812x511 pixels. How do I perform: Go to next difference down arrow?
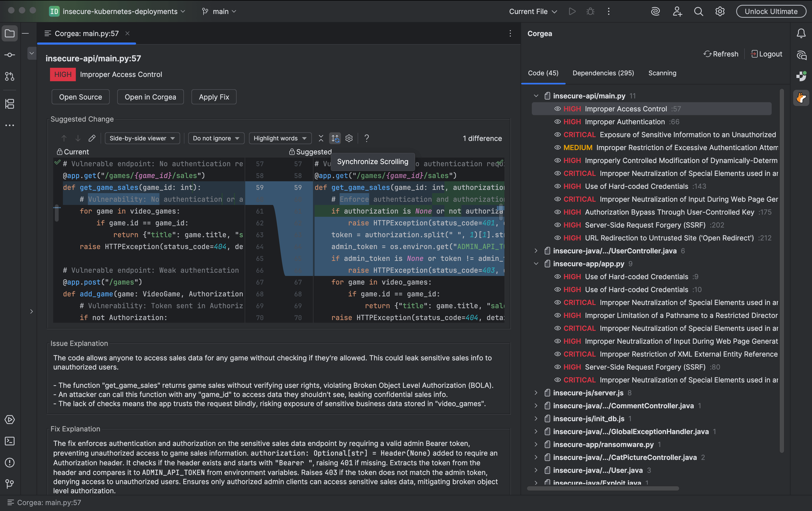pos(78,138)
